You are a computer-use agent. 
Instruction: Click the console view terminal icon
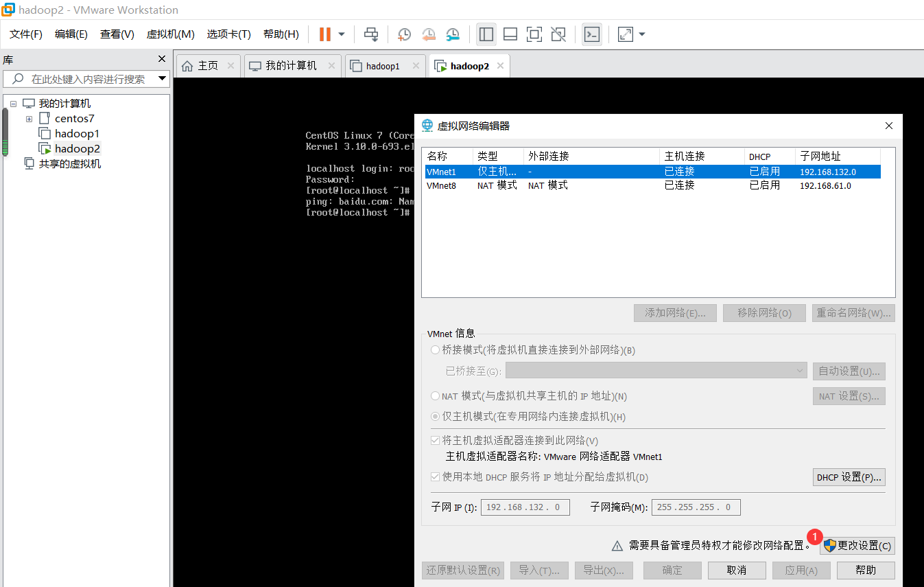point(592,34)
